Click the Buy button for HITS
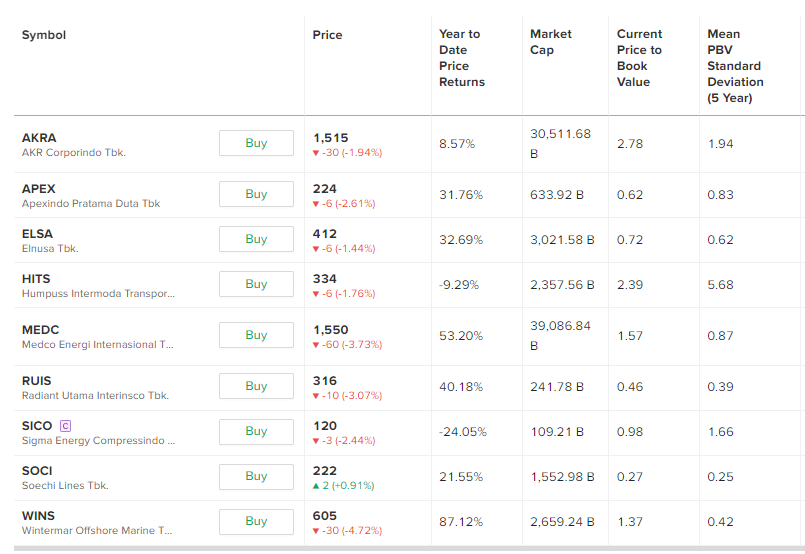Viewport: 805px width, 554px height. click(x=256, y=284)
